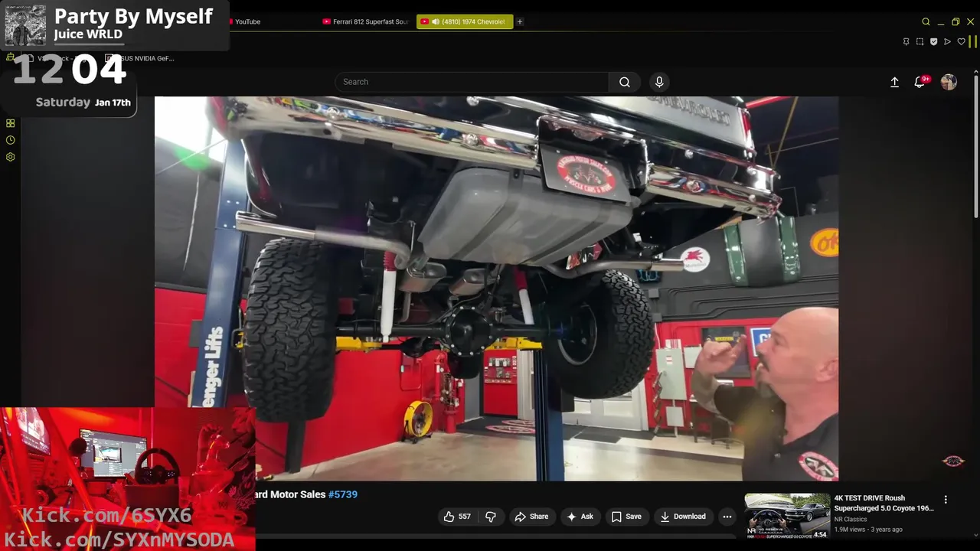The height and width of the screenshot is (551, 980).
Task: Save the video to a playlist
Action: click(x=626, y=517)
